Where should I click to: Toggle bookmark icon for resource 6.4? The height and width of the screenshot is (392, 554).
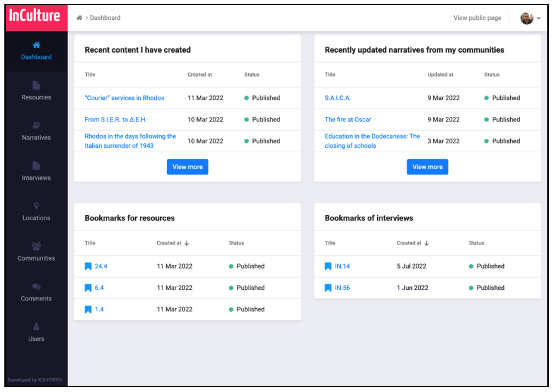click(88, 288)
